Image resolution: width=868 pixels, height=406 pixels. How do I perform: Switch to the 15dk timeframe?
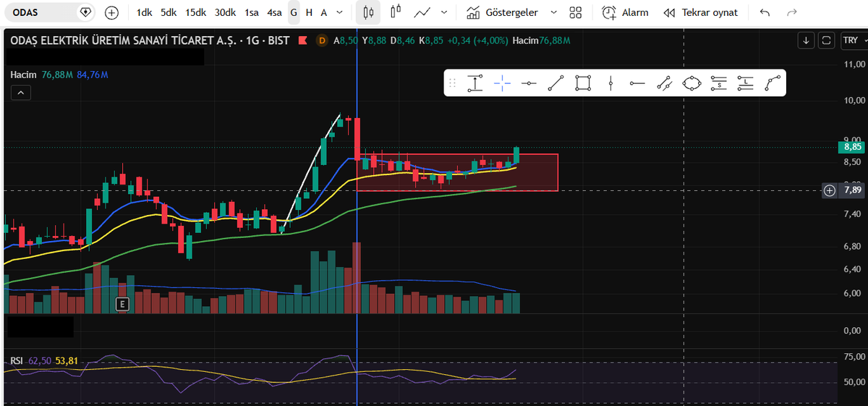[x=195, y=12]
